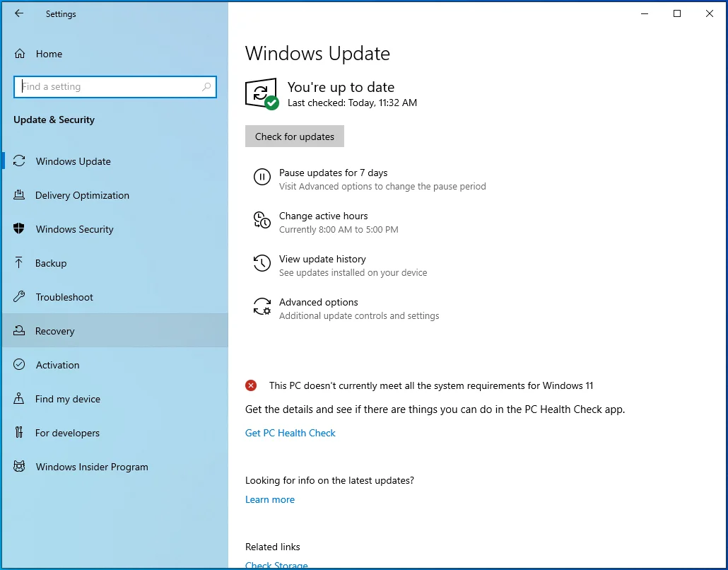Close the Settings window

pyautogui.click(x=710, y=13)
